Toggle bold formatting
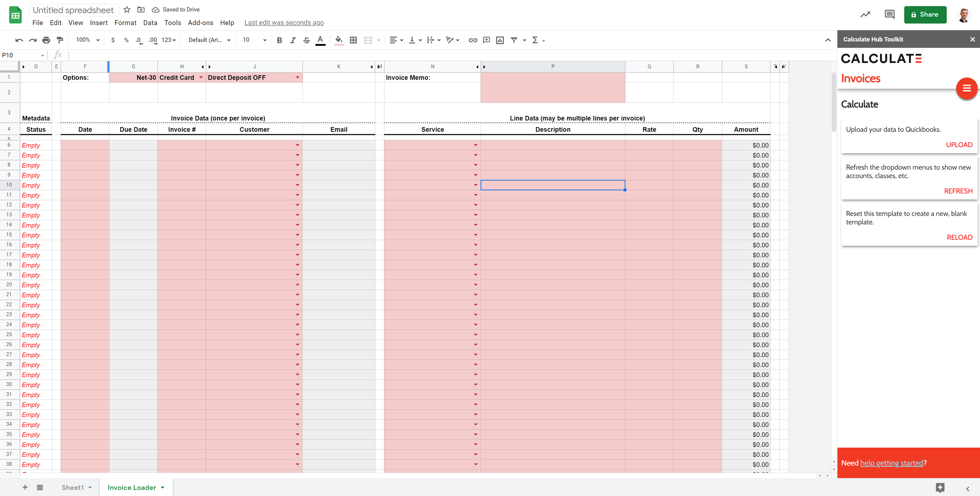 (x=279, y=40)
